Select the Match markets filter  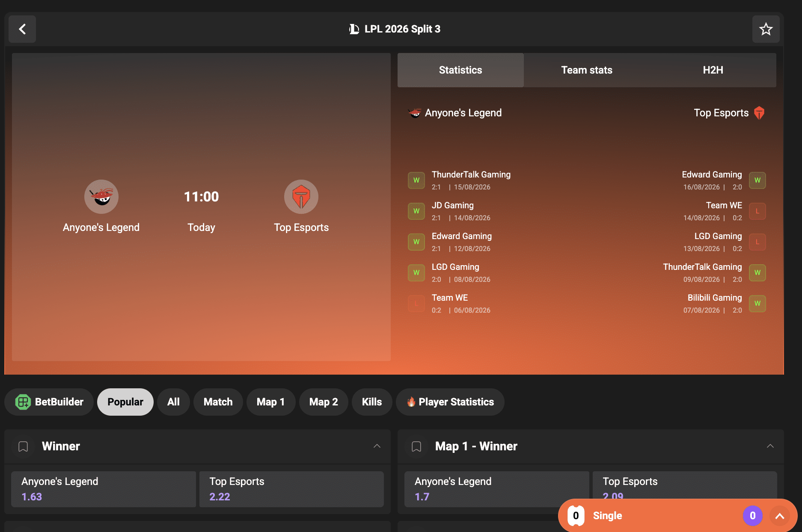pyautogui.click(x=218, y=402)
